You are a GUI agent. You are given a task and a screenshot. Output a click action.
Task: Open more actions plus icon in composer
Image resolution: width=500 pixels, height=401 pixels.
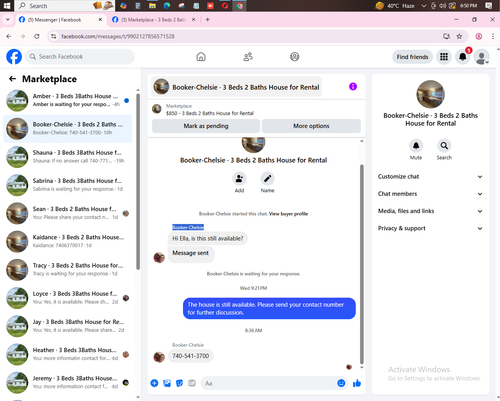[x=154, y=383]
